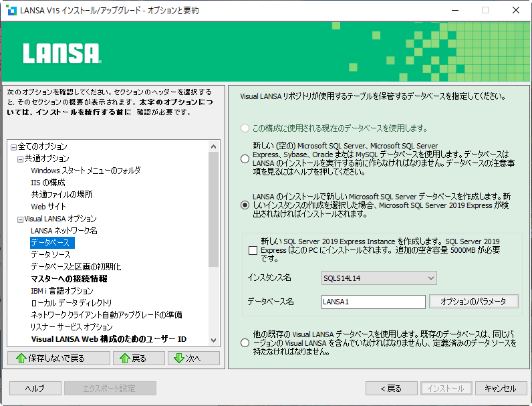Click the 共通オプション tree label

(x=47, y=159)
